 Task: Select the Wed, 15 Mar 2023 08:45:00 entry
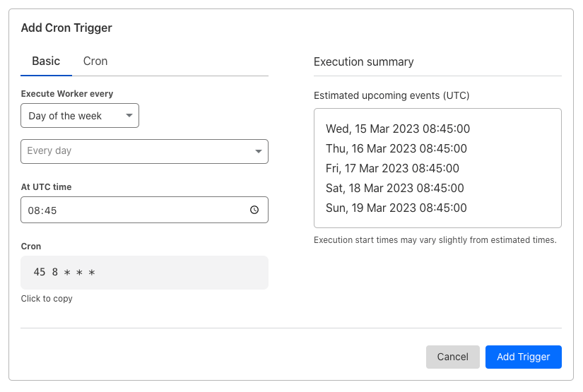coord(398,129)
